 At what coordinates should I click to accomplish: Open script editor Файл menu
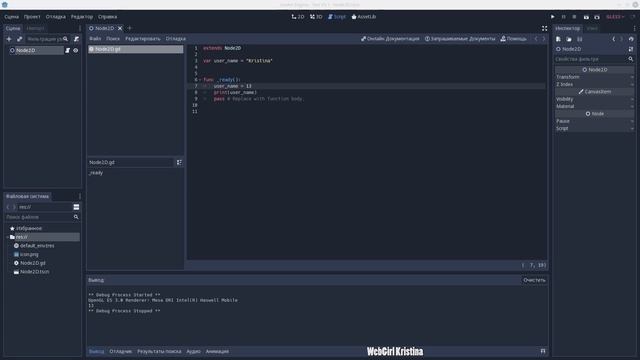[x=95, y=39]
